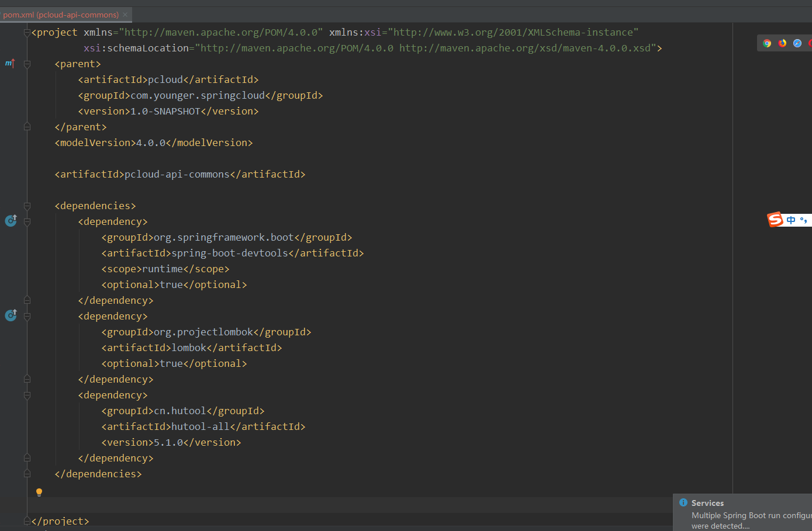Place caret on the empty highlighted line
Viewport: 812px width, 531px height.
click(351, 505)
